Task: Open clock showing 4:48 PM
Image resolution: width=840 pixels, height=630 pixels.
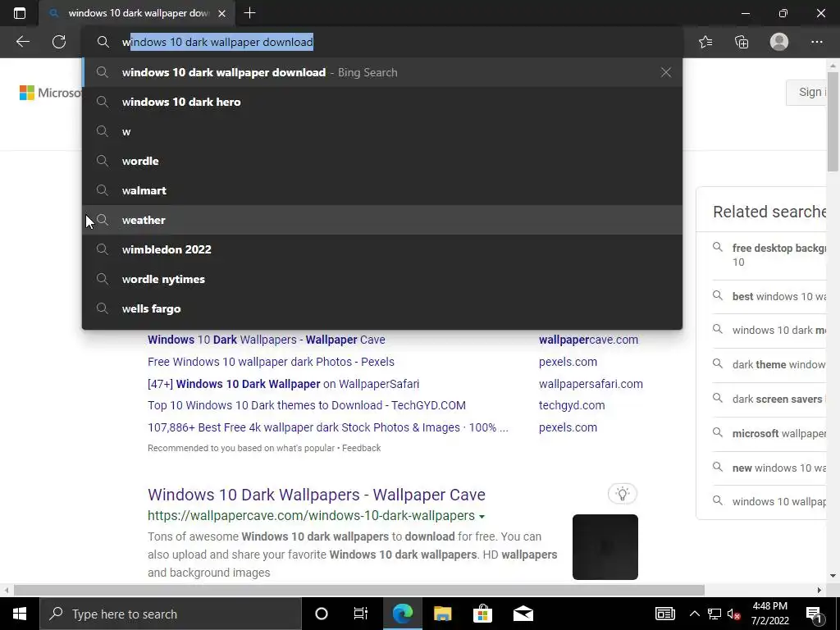Action: [769, 614]
